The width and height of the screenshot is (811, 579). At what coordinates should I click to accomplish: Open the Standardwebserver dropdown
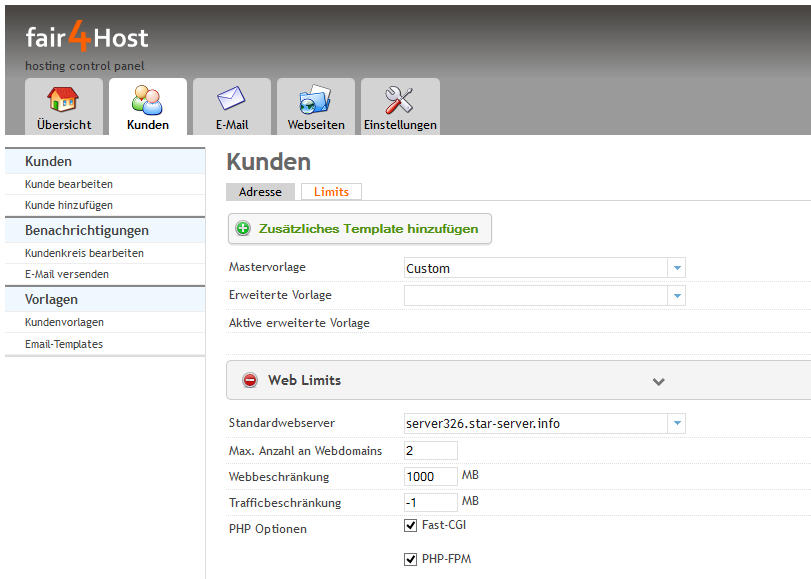(677, 424)
